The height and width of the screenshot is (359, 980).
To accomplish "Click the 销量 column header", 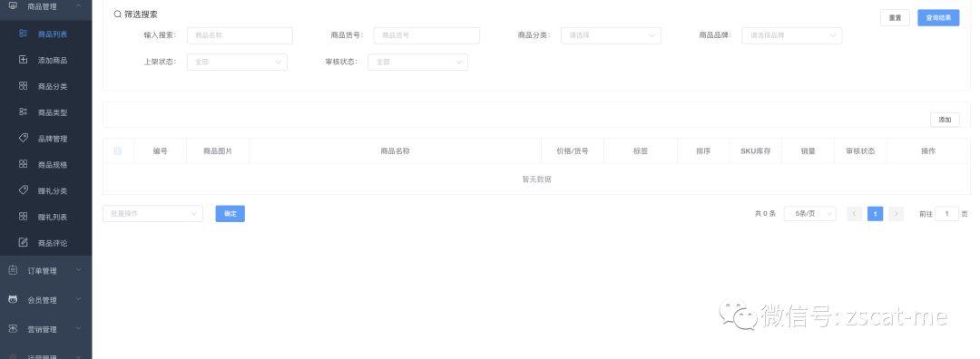I will [808, 151].
